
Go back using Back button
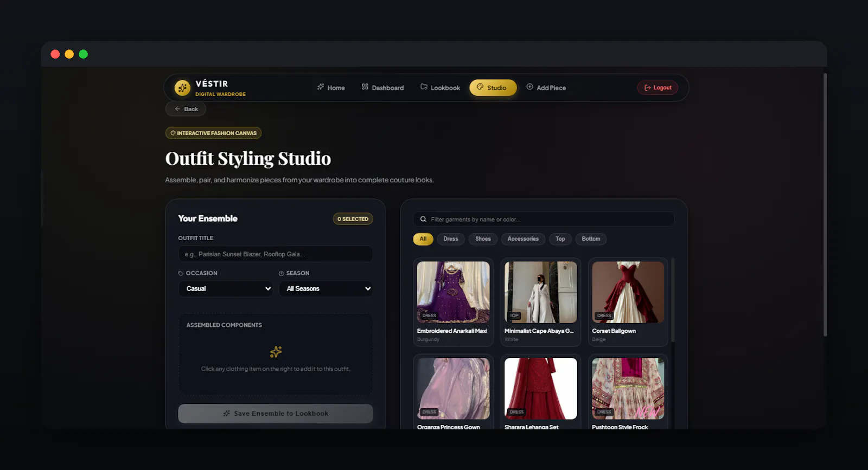(186, 109)
